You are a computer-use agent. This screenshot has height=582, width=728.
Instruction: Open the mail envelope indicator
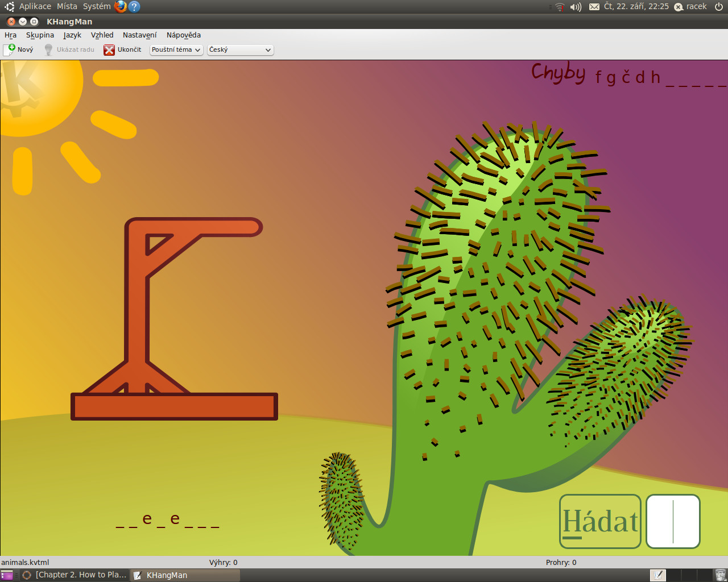coord(594,7)
